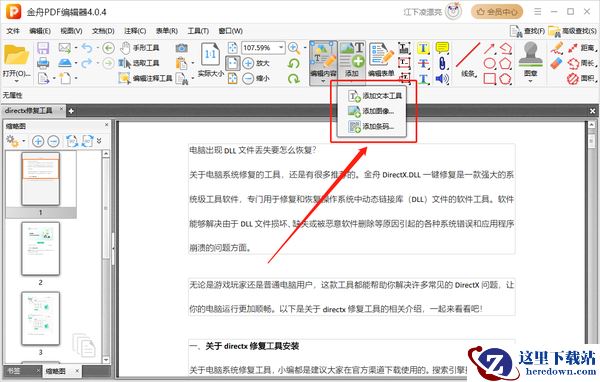Select the 编辑注释工具 annotation tool
The width and height of the screenshot is (600, 382).
145,78
